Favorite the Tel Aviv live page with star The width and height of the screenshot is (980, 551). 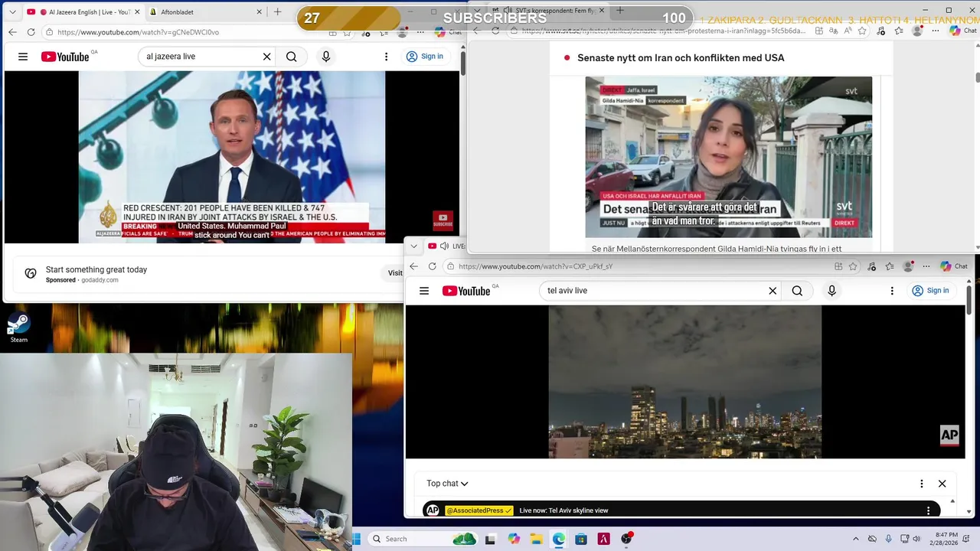(x=852, y=266)
